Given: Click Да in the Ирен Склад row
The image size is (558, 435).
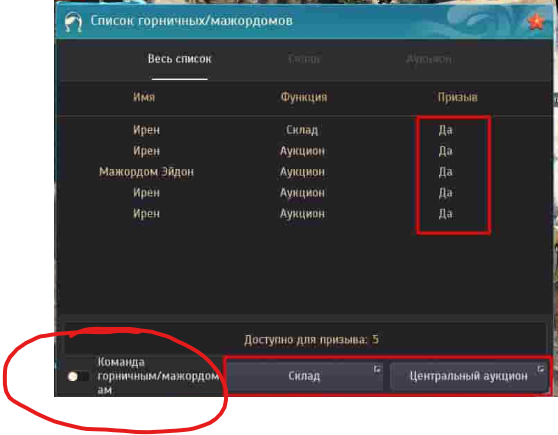Looking at the screenshot, I should click(446, 130).
